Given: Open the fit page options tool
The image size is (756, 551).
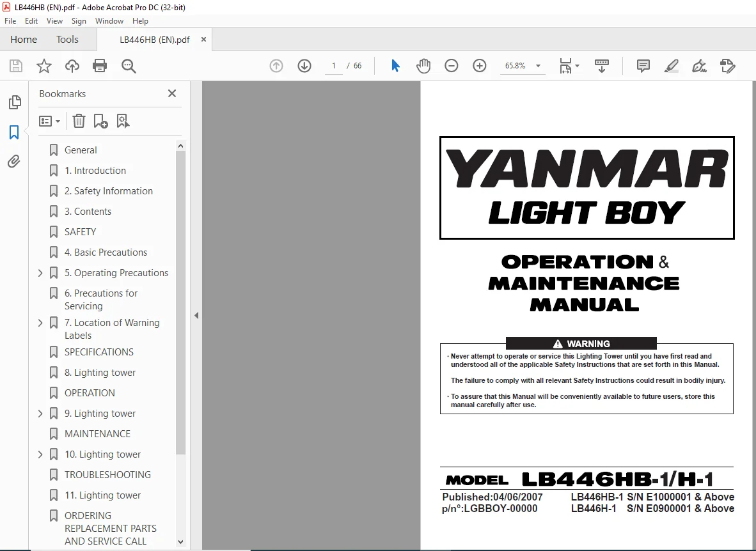Looking at the screenshot, I should point(569,66).
